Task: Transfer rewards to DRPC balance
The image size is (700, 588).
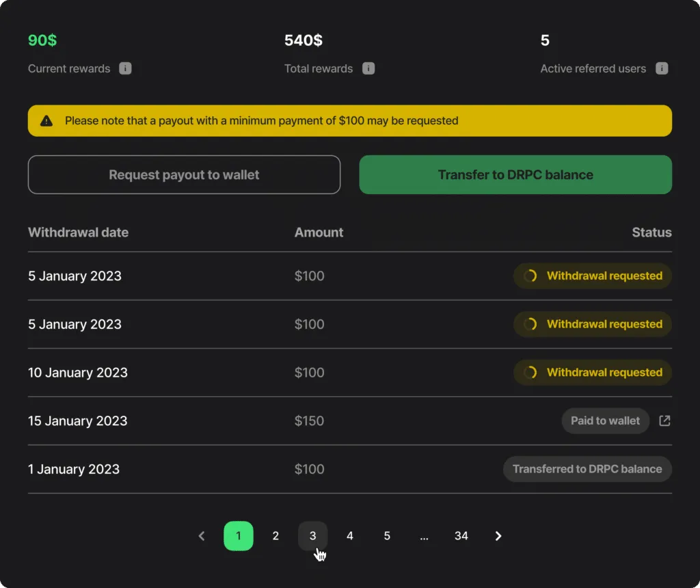Action: [515, 174]
